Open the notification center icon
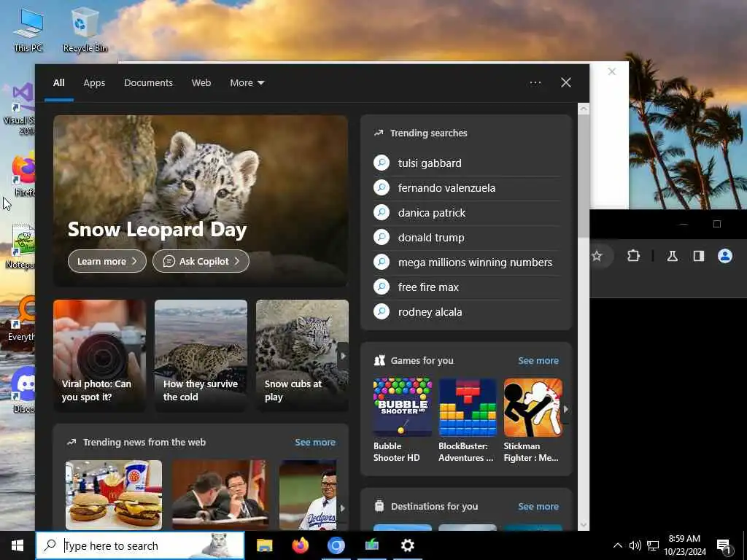This screenshot has width=747, height=560. pyautogui.click(x=724, y=546)
